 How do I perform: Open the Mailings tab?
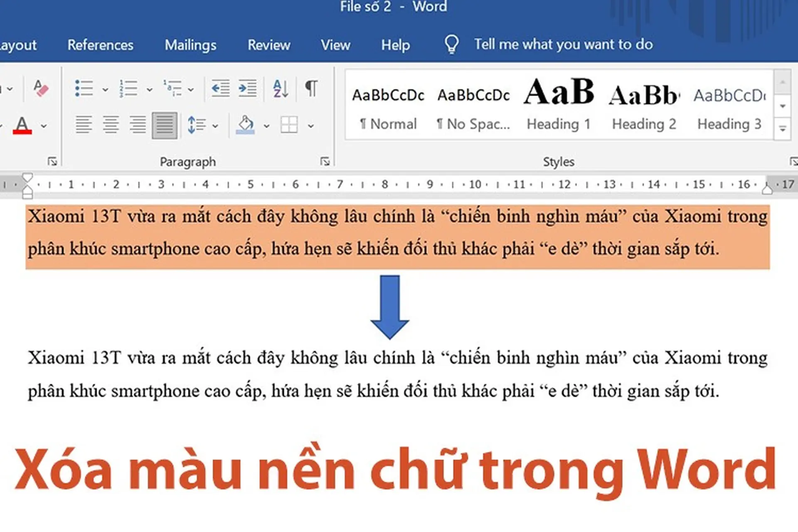click(x=190, y=45)
